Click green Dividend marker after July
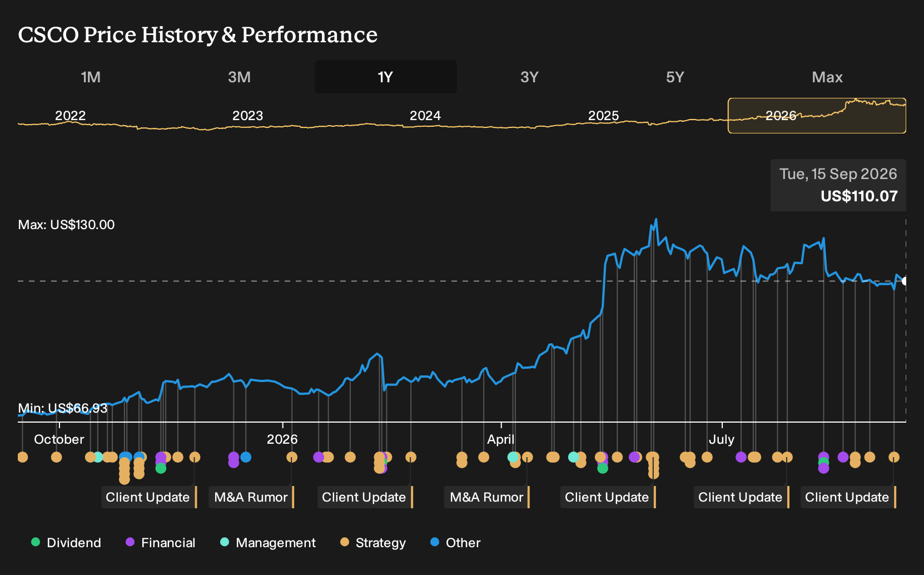Viewport: 924px width, 575px height. [x=823, y=463]
